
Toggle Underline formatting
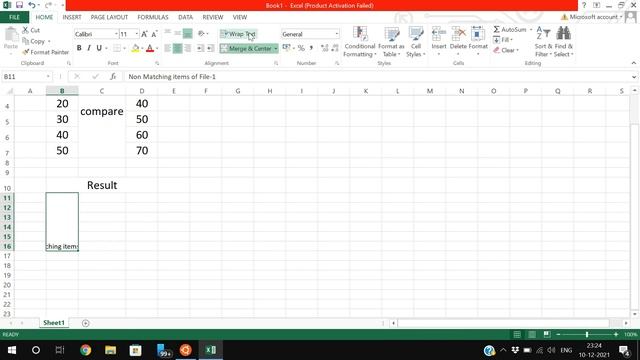coord(98,48)
